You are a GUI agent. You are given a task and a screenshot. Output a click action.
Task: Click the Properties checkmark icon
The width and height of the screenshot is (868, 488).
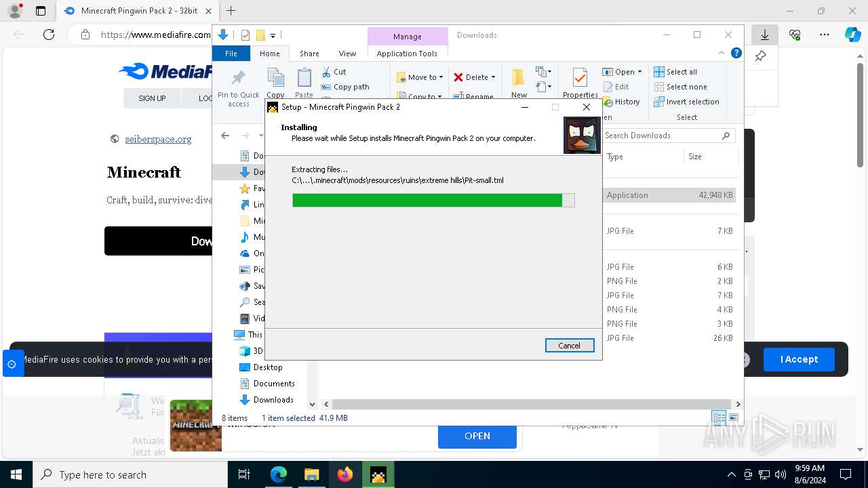click(580, 79)
